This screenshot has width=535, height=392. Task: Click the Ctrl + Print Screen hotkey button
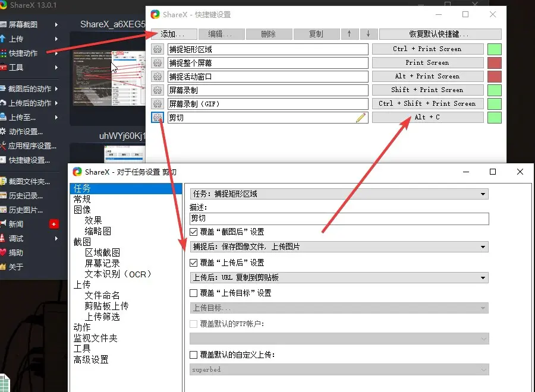point(427,49)
